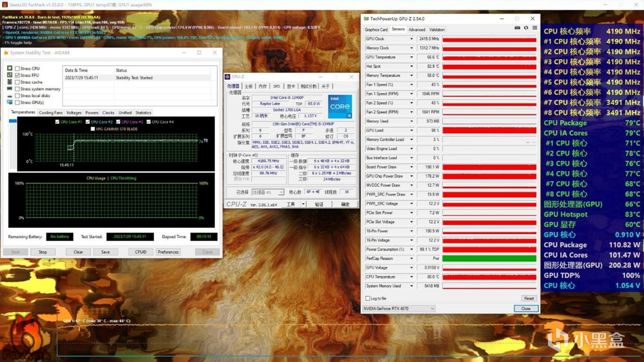The image size is (644, 362).
Task: Click the GPU-Z title bar app icon
Action: point(366,19)
